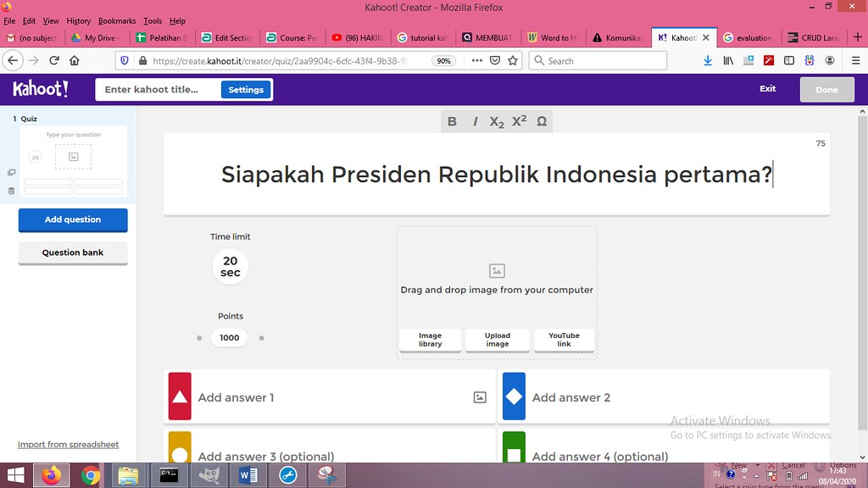Increase points with the right dot

click(262, 338)
